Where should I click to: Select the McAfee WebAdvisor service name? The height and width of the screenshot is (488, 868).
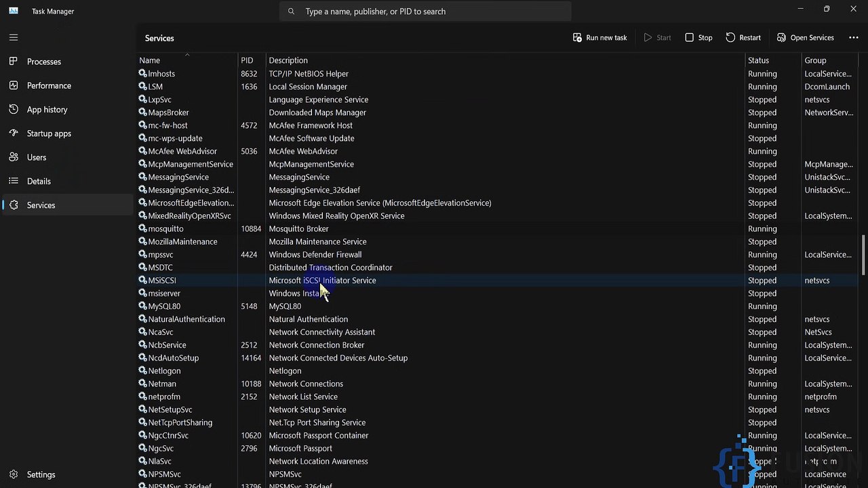pos(182,151)
